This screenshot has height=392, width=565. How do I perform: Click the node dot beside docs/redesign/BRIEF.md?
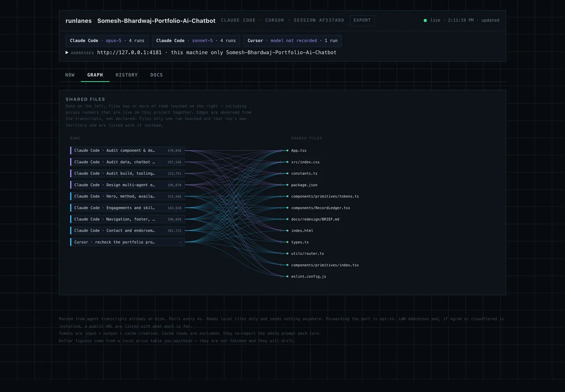pos(287,219)
